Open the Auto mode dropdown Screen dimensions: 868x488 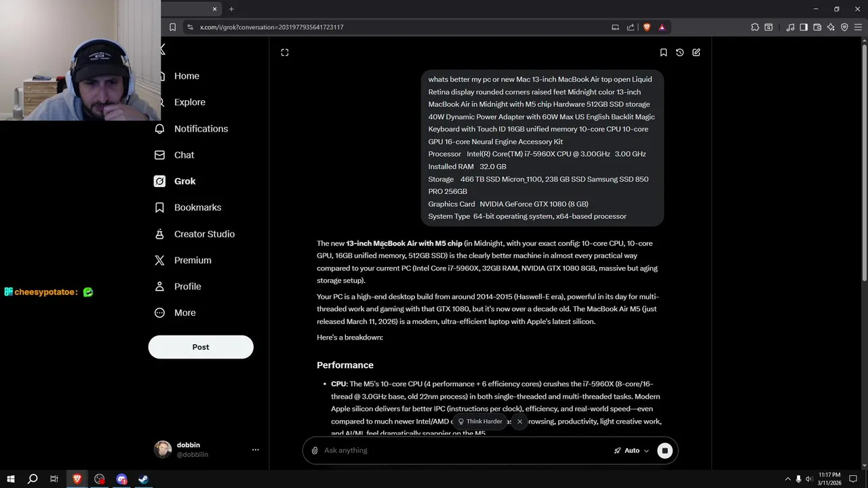[x=631, y=451]
